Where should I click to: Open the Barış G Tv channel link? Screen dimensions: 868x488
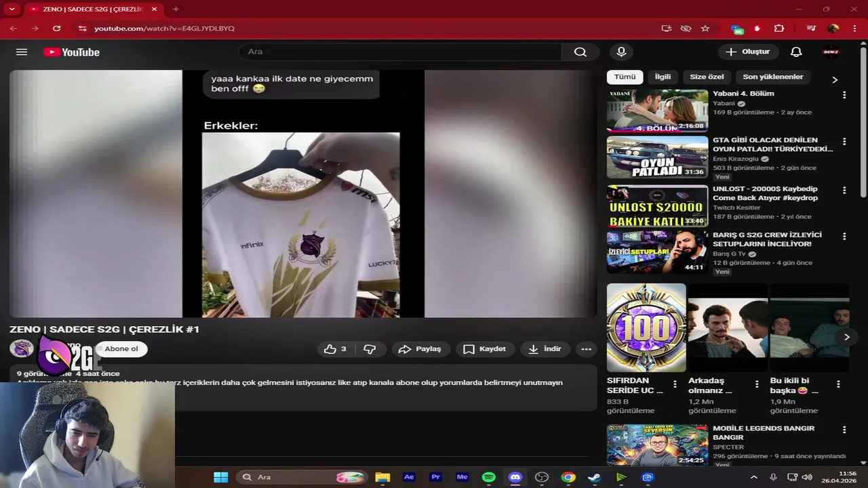[x=730, y=254]
